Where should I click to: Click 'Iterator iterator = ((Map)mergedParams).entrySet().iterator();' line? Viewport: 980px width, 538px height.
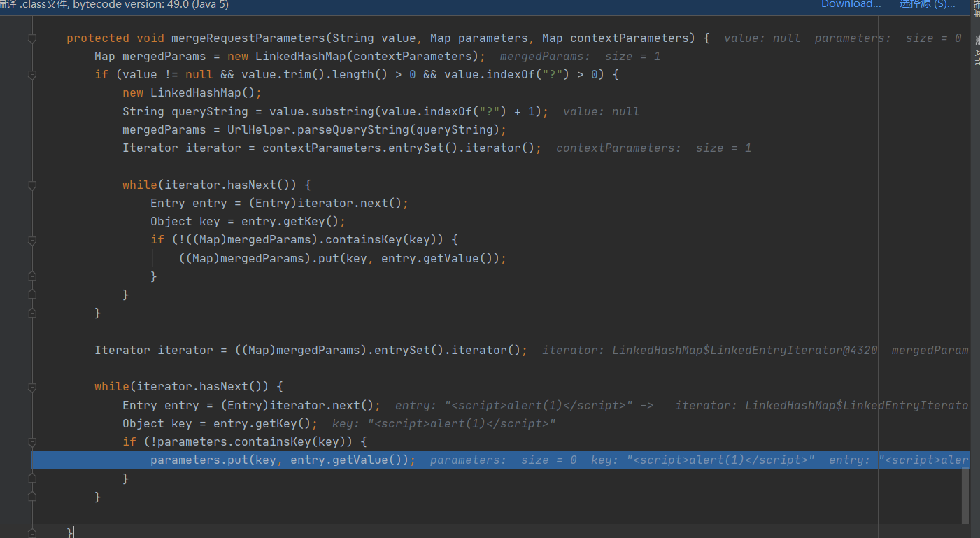tap(311, 351)
